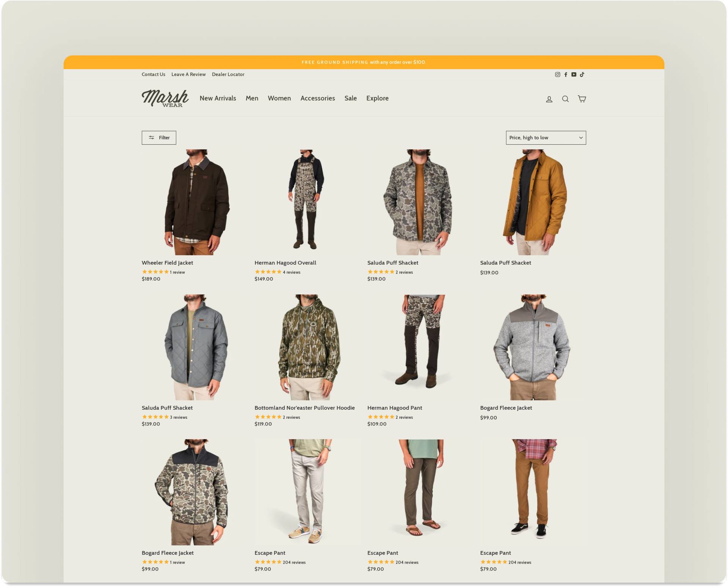Toggle the Filter panel open
This screenshot has height=587, width=728.
click(158, 137)
